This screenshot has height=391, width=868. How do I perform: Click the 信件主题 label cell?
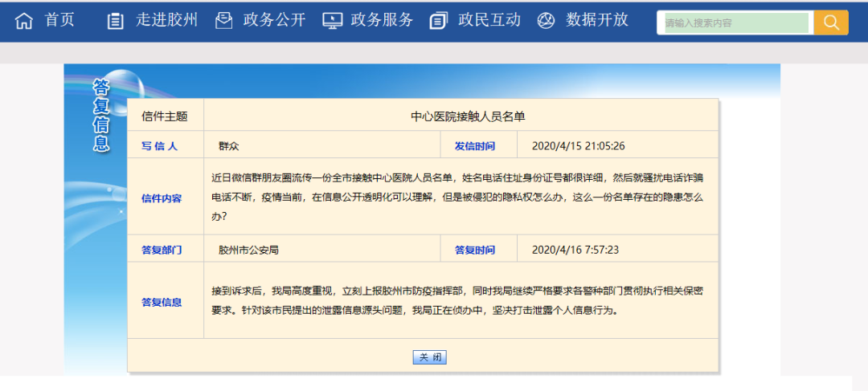coord(165,116)
